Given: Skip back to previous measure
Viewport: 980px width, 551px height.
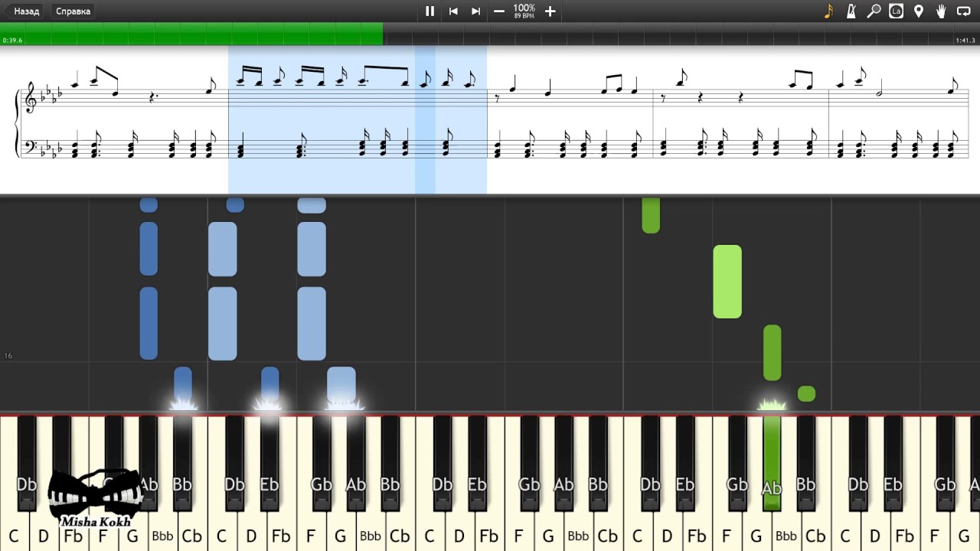Looking at the screenshot, I should point(453,11).
